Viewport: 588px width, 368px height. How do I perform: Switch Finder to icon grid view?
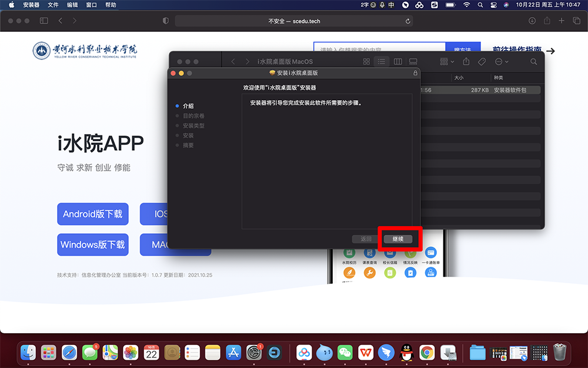pos(366,62)
